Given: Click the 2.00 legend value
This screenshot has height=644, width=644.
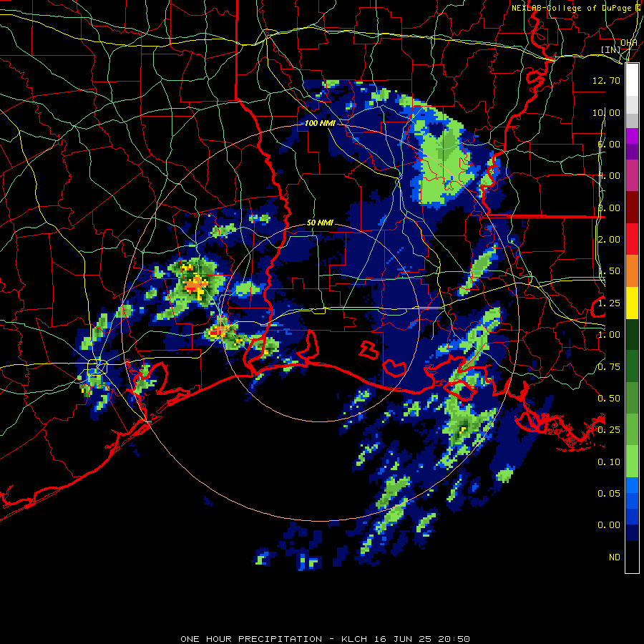Looking at the screenshot, I should pos(609,240).
